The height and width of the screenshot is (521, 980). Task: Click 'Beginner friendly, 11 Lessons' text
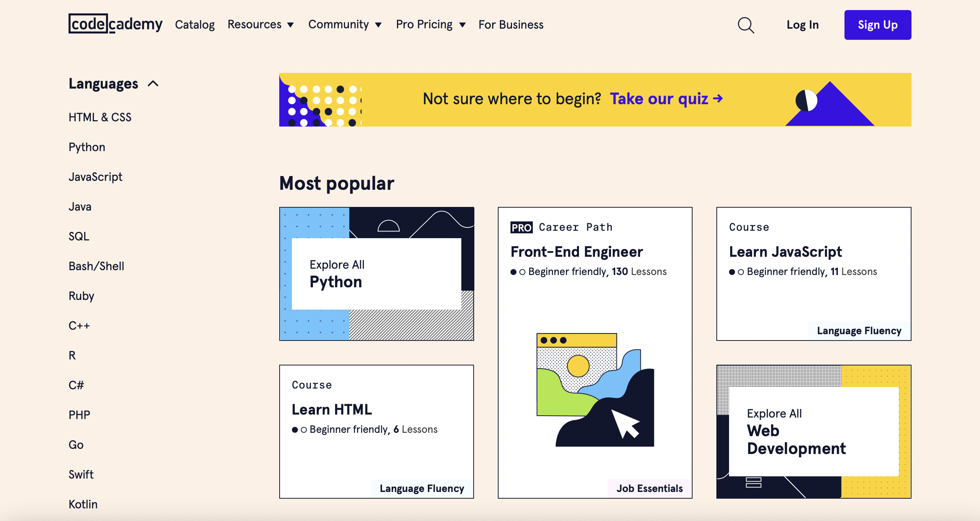pos(812,272)
